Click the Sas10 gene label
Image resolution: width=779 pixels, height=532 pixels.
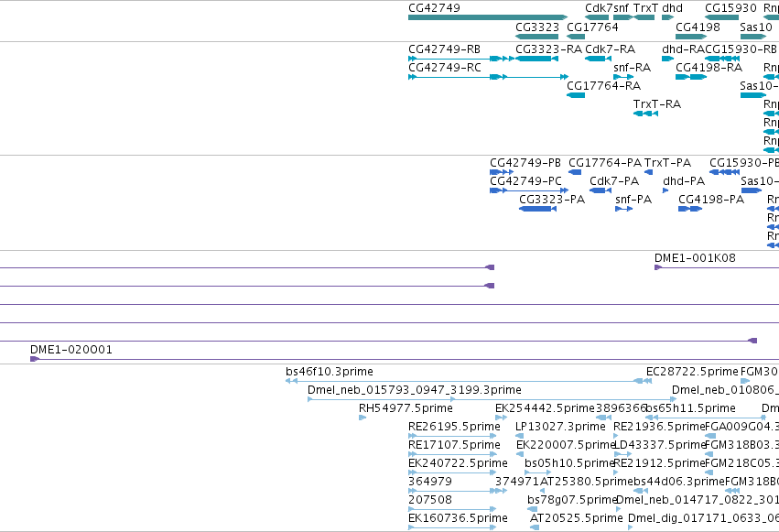click(755, 27)
